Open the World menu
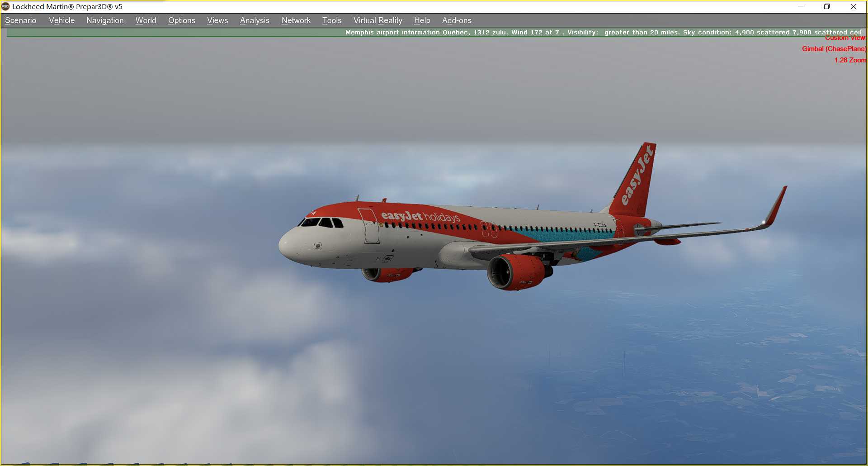868x466 pixels. click(x=145, y=20)
